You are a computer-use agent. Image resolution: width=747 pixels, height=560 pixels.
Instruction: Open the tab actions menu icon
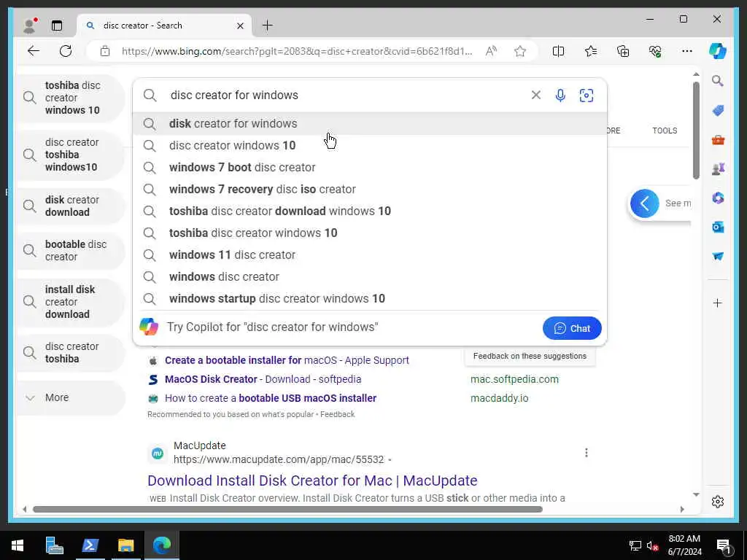pyautogui.click(x=57, y=26)
